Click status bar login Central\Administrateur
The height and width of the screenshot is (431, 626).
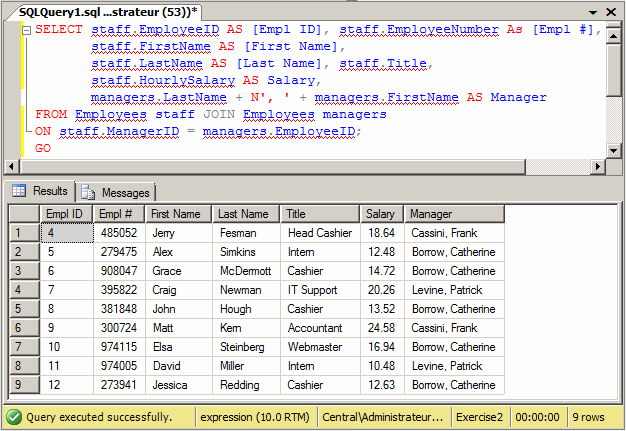coord(382,417)
